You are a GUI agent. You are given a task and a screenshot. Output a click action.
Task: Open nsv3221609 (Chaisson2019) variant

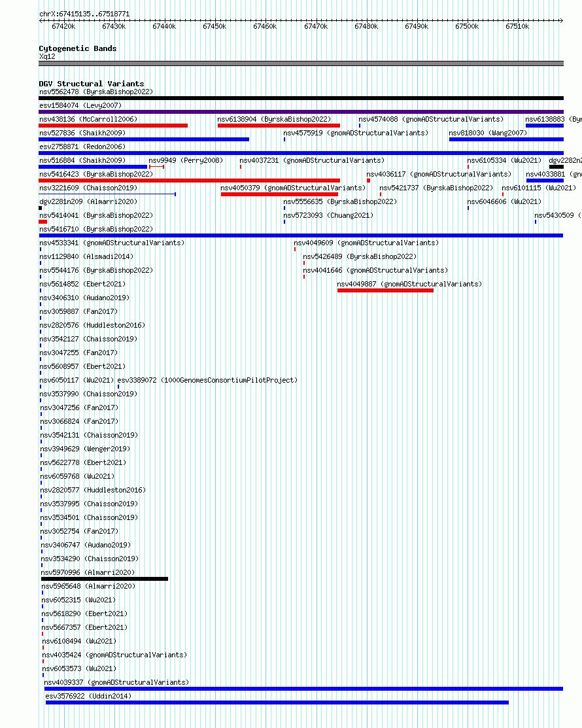[88, 188]
